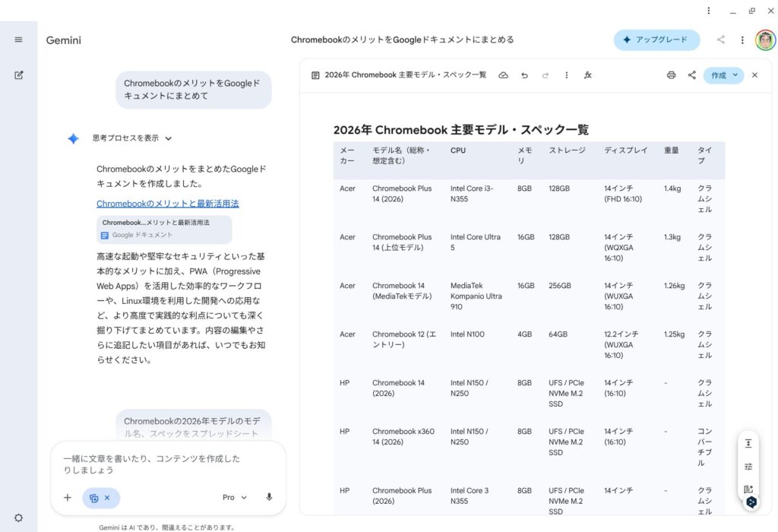Screen dimensions: 778x532
Task: Remove the Canvas tool chip from prompt box
Action: point(107,498)
